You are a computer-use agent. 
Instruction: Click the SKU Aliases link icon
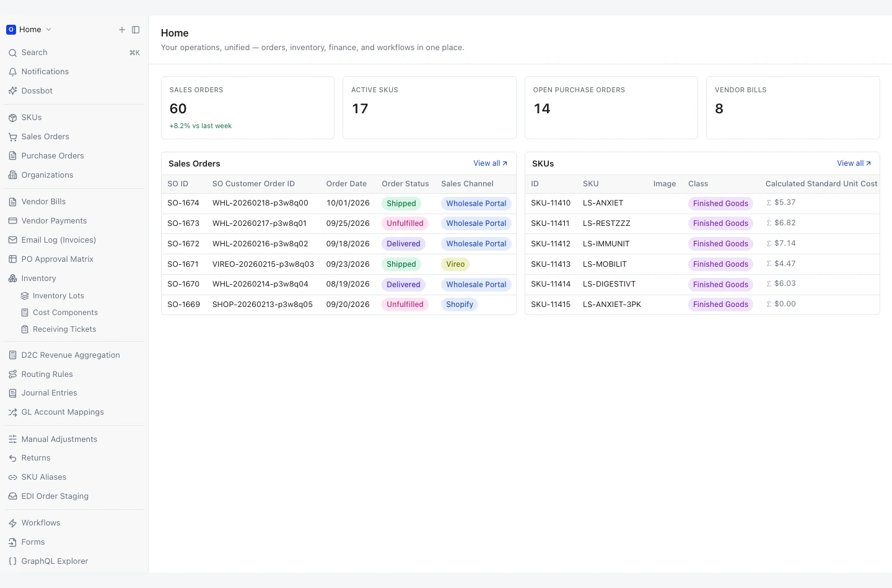[12, 477]
